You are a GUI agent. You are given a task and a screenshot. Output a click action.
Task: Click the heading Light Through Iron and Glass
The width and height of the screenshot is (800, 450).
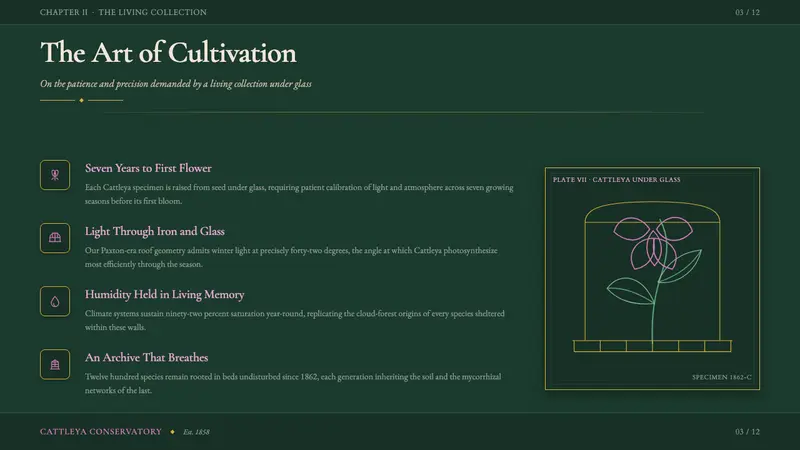coord(155,231)
